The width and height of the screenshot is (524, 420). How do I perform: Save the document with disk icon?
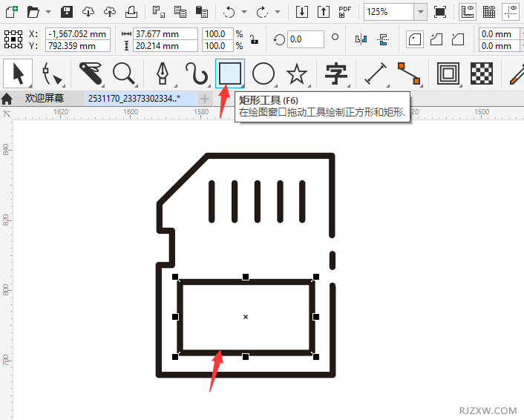[67, 12]
